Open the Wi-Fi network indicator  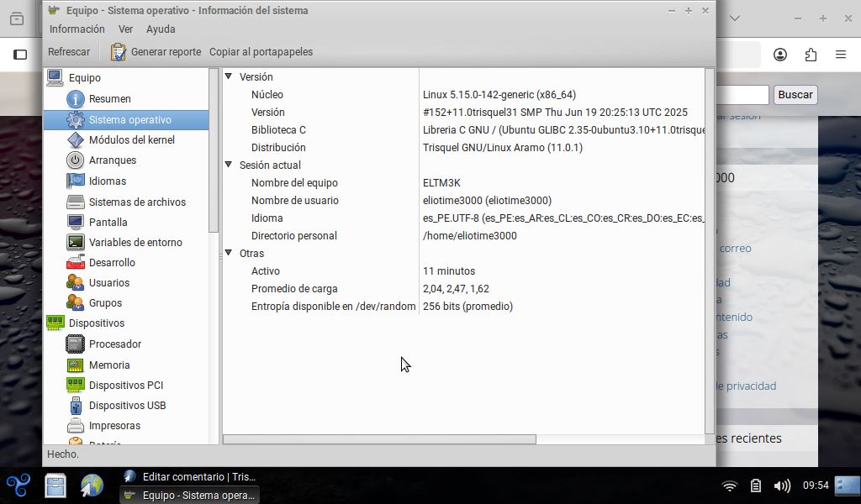[x=729, y=486]
